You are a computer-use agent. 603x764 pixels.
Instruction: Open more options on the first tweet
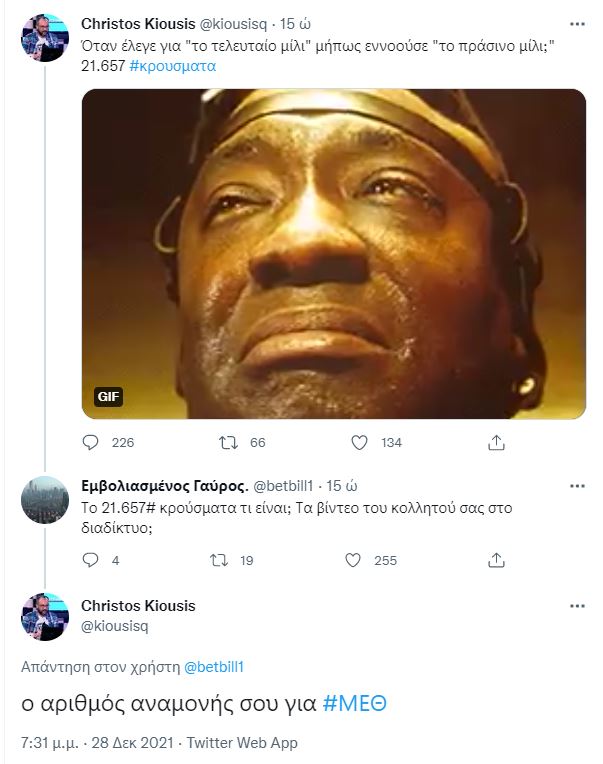tap(574, 23)
